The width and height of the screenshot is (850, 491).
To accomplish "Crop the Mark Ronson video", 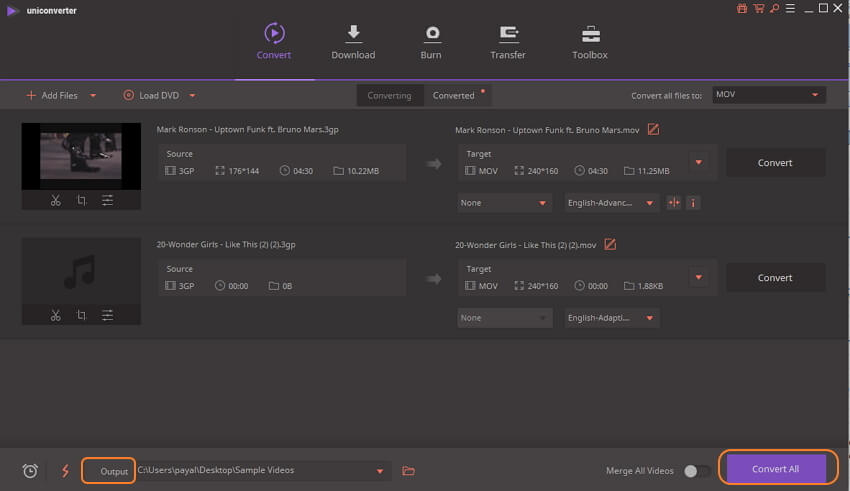I will (x=81, y=201).
